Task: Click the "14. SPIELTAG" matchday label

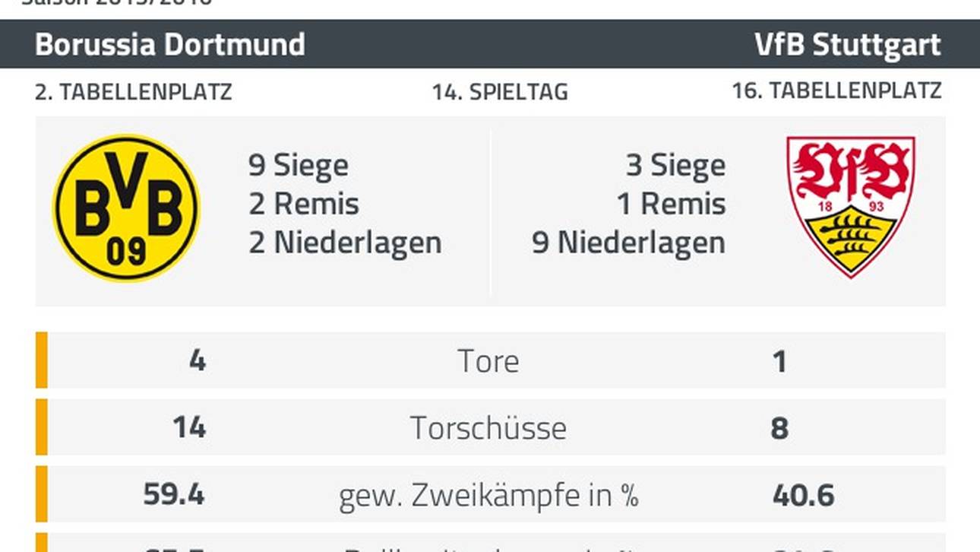Action: pyautogui.click(x=500, y=92)
